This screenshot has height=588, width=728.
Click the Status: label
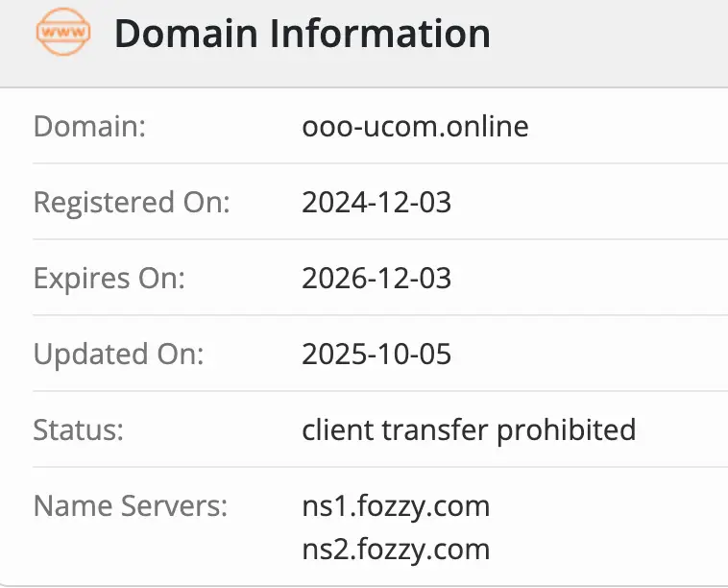point(79,429)
